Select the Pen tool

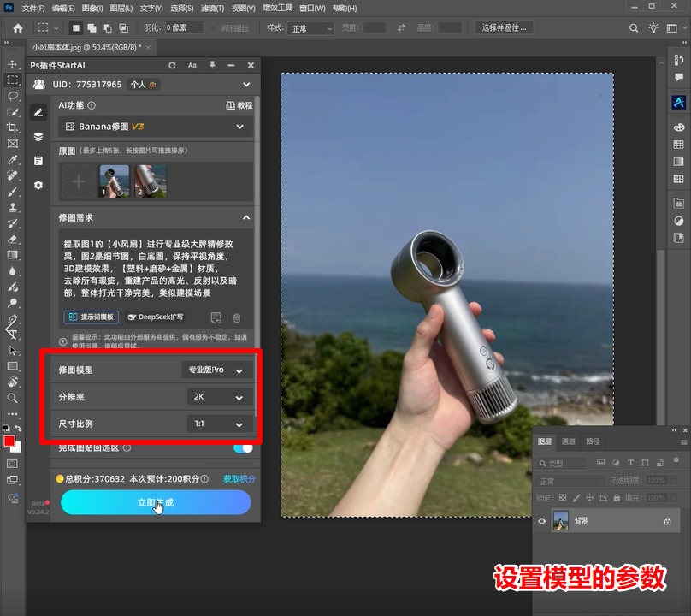click(12, 319)
